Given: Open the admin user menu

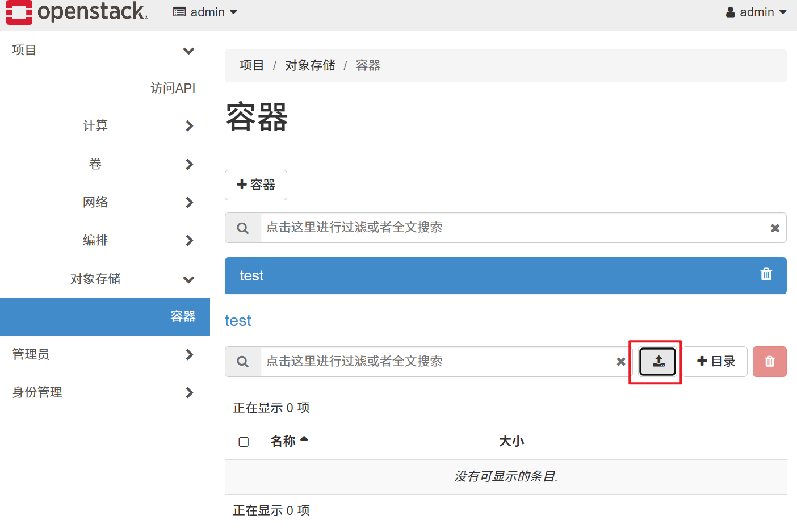Looking at the screenshot, I should (756, 12).
